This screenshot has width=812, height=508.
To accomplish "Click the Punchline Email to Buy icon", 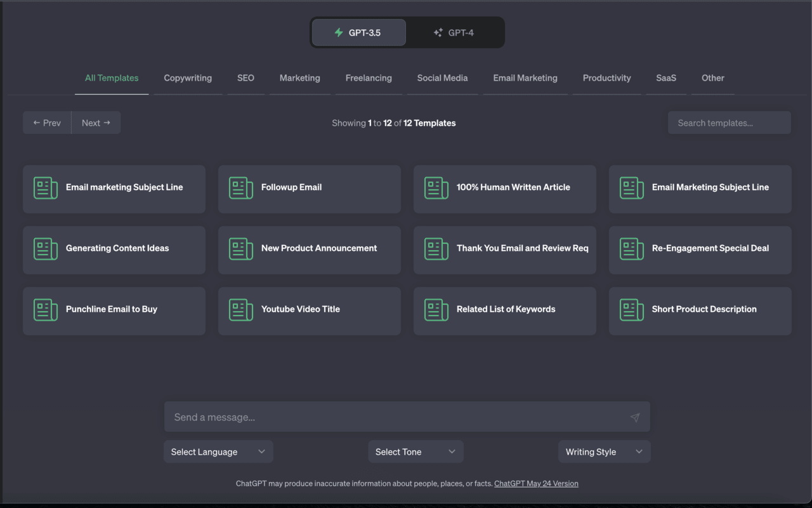I will pyautogui.click(x=45, y=310).
